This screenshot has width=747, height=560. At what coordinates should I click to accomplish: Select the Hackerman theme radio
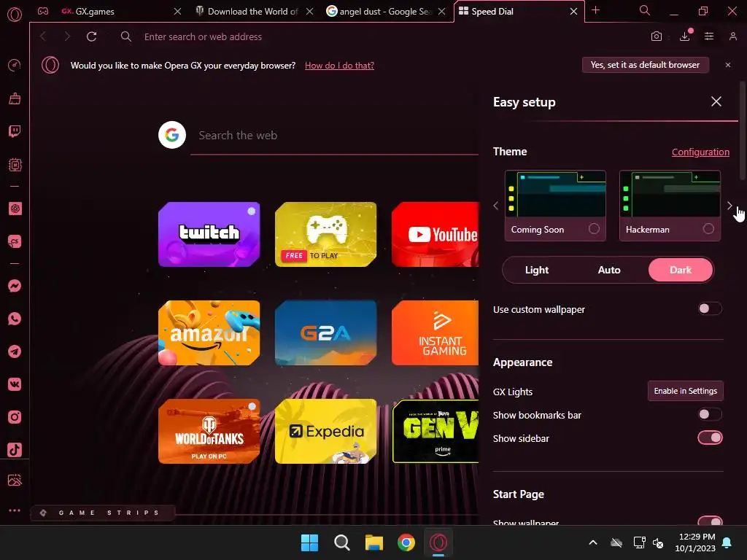pos(708,228)
